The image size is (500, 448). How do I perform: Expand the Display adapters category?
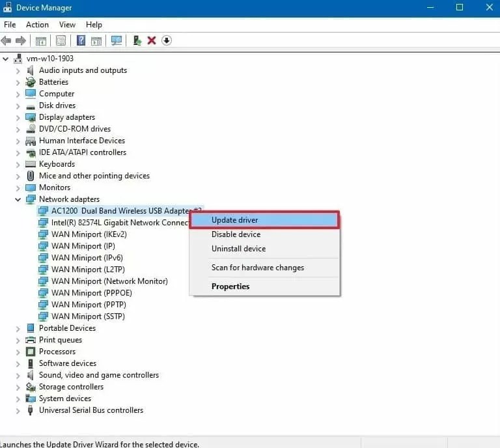18,117
